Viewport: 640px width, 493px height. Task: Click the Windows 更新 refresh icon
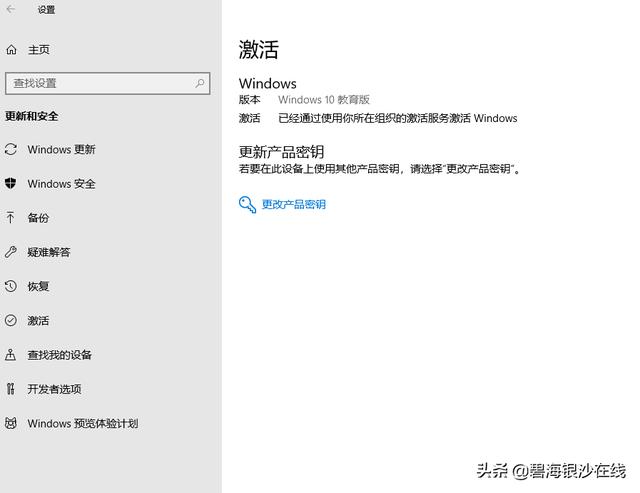pos(11,149)
